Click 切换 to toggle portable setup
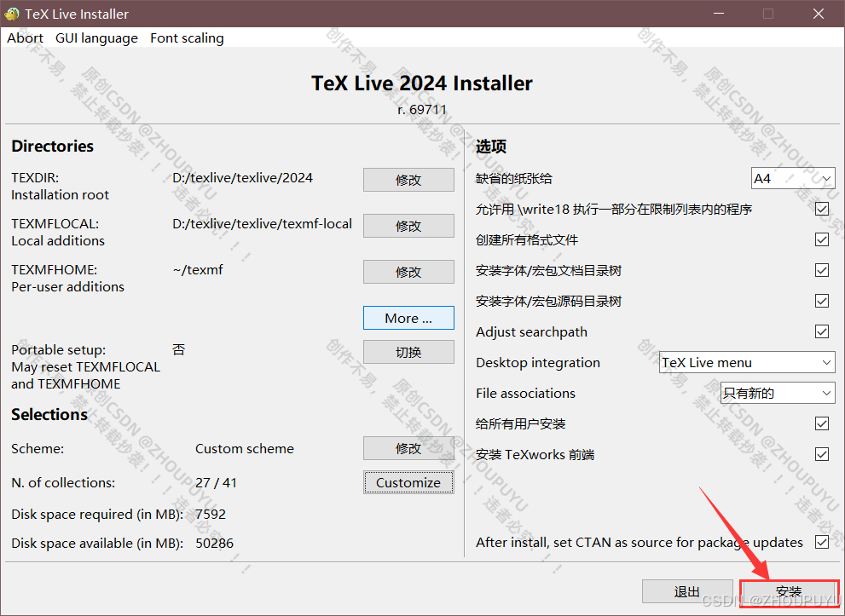The image size is (845, 616). click(x=408, y=352)
